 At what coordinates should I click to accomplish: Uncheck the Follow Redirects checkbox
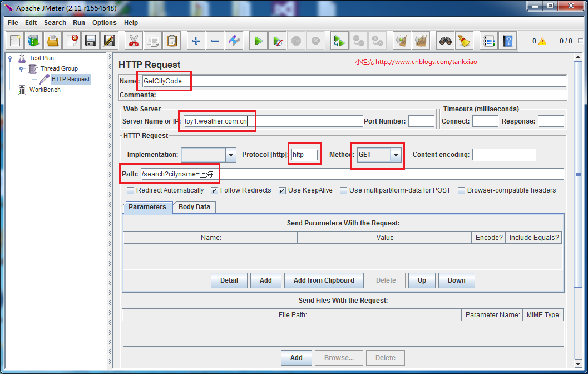point(215,190)
